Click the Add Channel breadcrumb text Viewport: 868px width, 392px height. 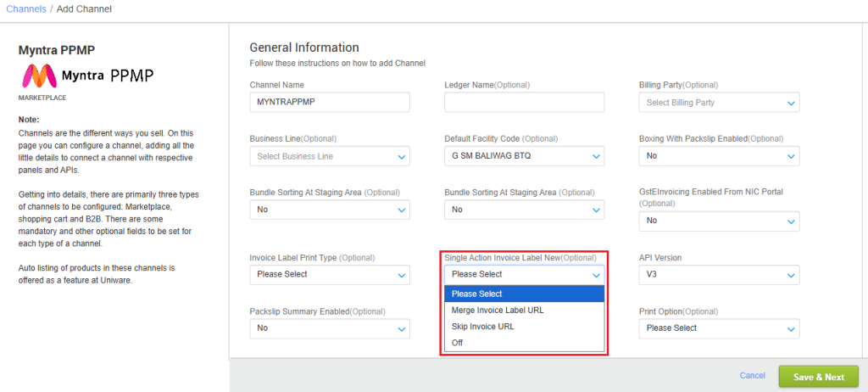coord(84,9)
